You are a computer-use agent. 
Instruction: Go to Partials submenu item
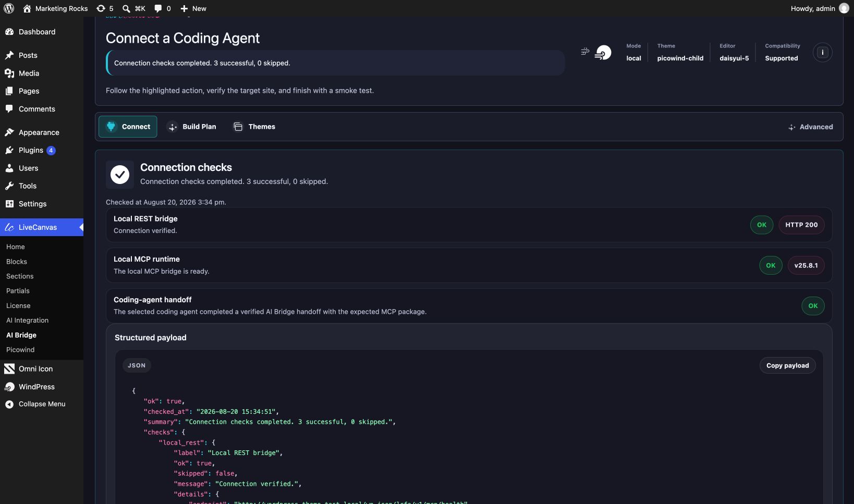(x=18, y=291)
